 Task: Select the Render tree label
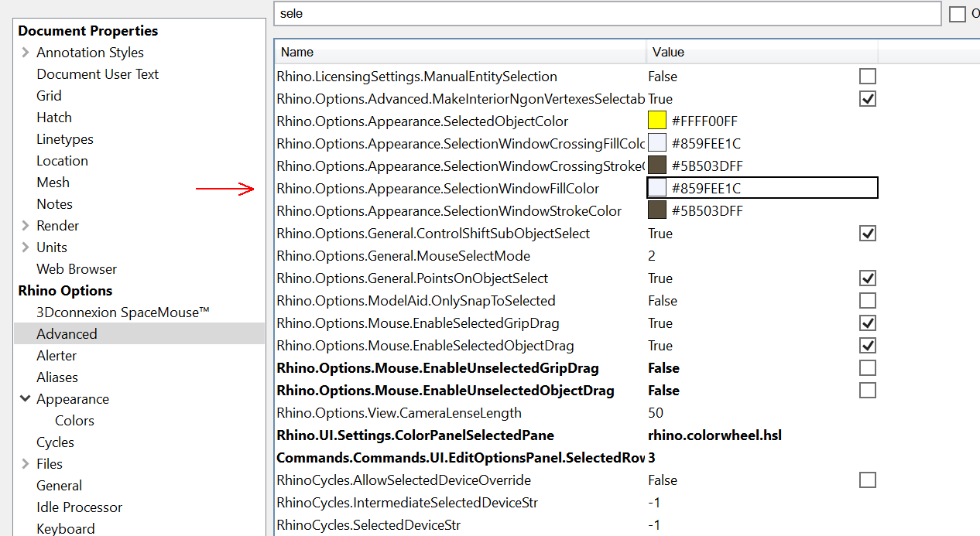(58, 226)
